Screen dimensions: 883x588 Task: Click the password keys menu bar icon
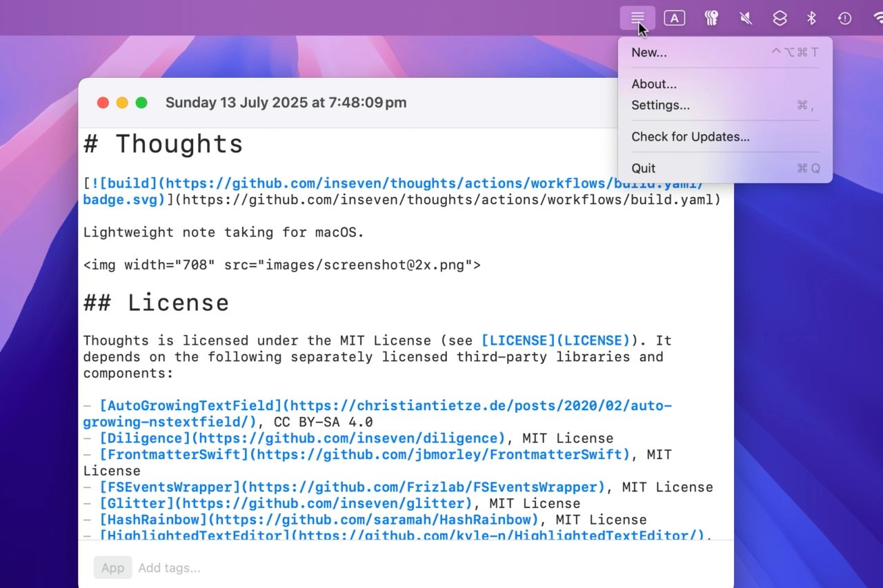(x=711, y=19)
